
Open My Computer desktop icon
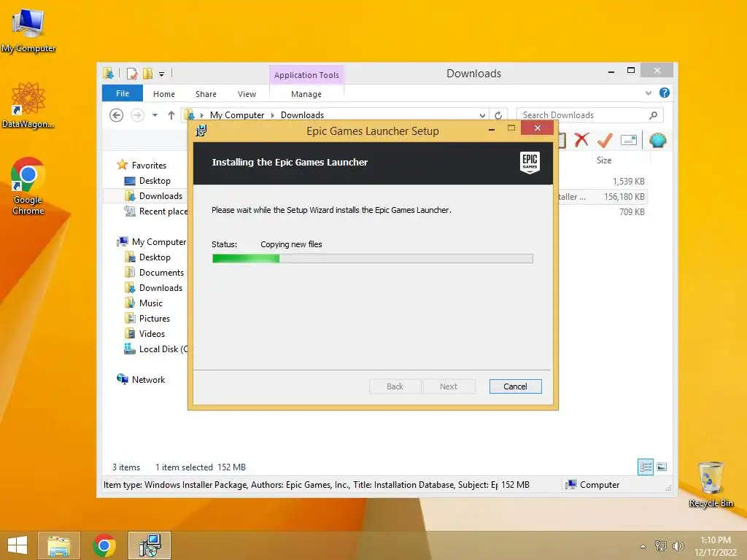coord(28,31)
